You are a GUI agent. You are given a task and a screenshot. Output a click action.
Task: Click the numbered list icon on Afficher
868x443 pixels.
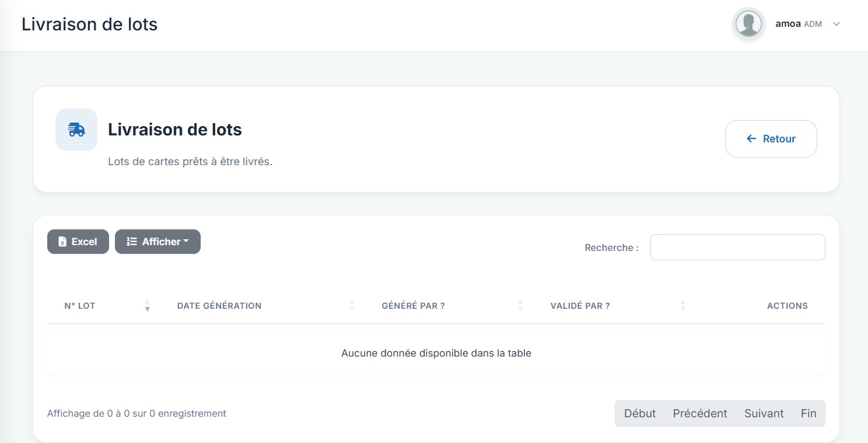click(x=132, y=242)
